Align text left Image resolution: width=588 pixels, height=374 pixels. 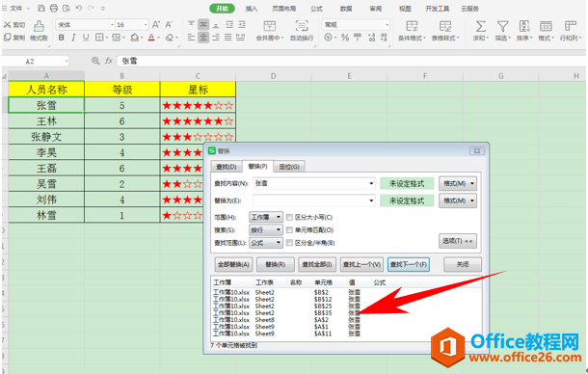(x=191, y=38)
